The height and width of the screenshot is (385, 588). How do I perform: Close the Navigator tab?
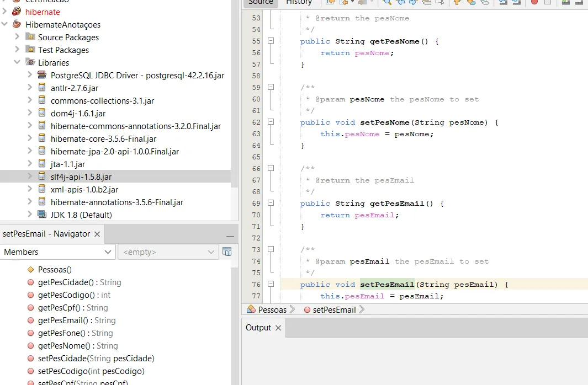[97, 234]
